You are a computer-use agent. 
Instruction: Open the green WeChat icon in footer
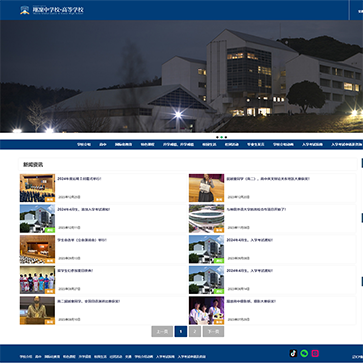[x=304, y=353]
